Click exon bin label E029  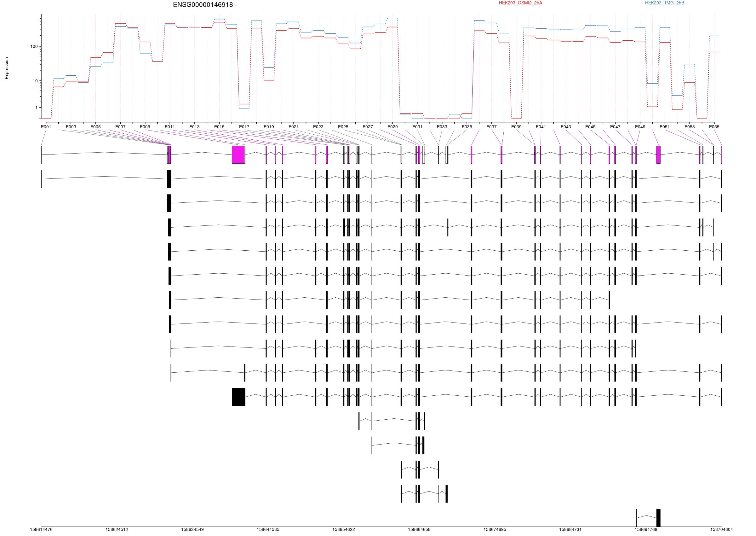point(393,127)
